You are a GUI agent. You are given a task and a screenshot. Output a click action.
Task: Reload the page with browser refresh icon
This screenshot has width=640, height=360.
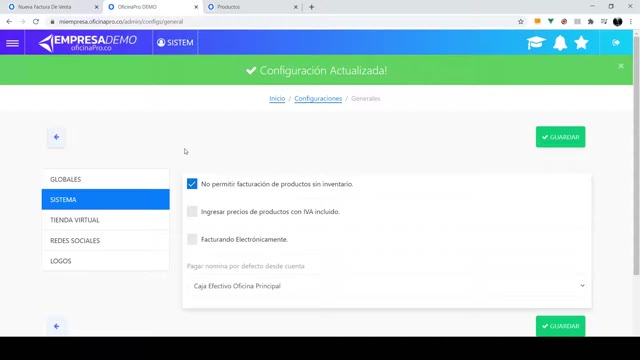(x=36, y=22)
